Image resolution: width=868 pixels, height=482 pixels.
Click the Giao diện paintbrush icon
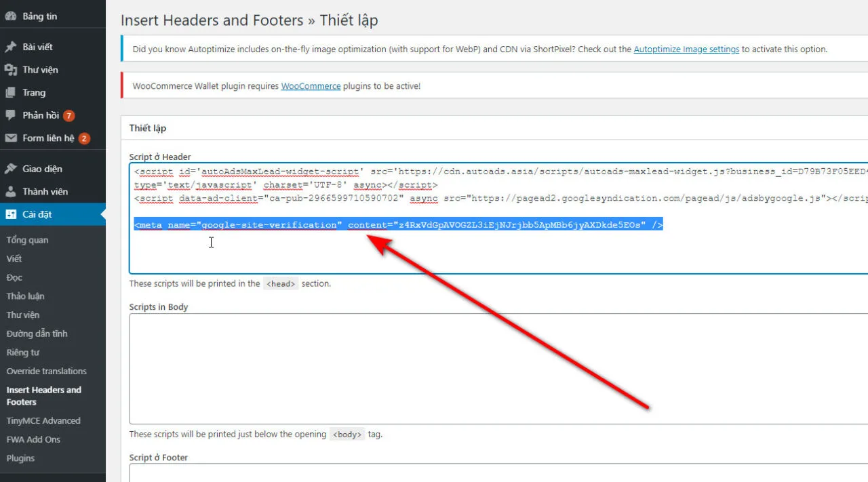click(x=11, y=169)
